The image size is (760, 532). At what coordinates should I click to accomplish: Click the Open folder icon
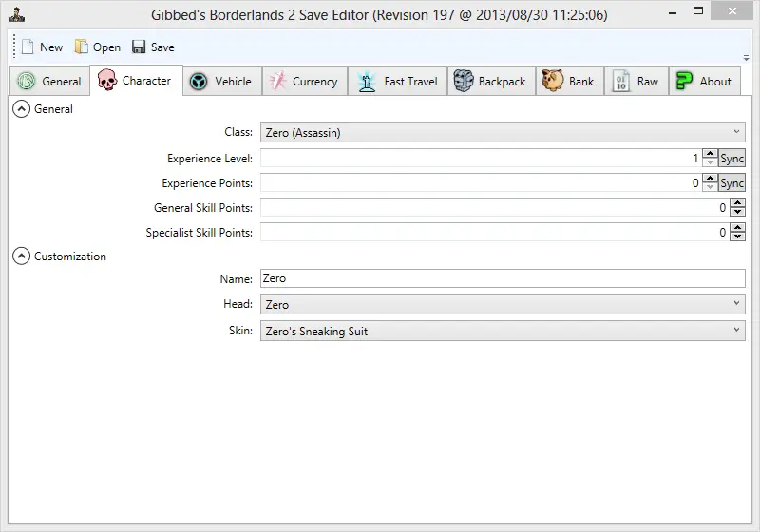click(x=81, y=47)
